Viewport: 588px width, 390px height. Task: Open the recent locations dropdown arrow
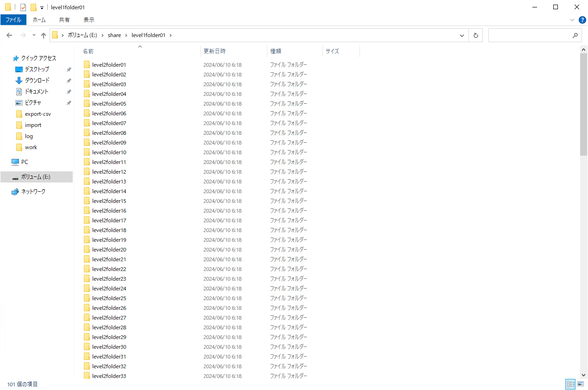point(34,35)
